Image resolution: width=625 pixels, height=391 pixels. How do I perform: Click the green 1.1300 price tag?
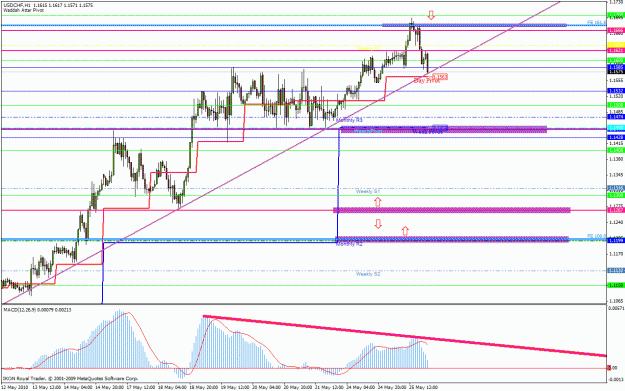[616, 195]
